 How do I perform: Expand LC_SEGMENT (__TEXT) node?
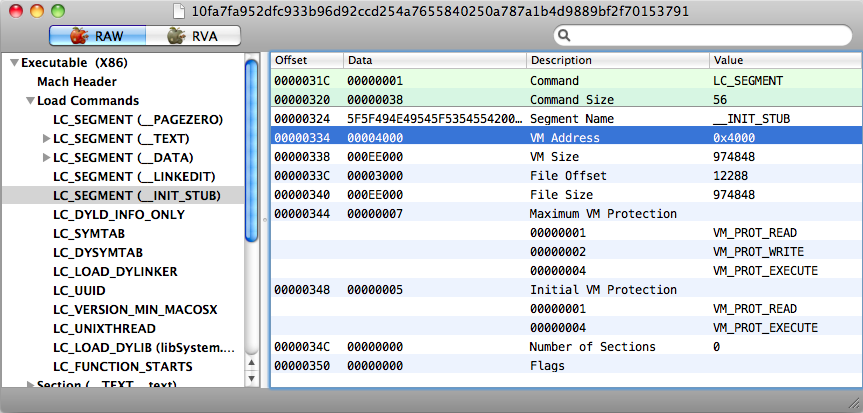[46, 138]
